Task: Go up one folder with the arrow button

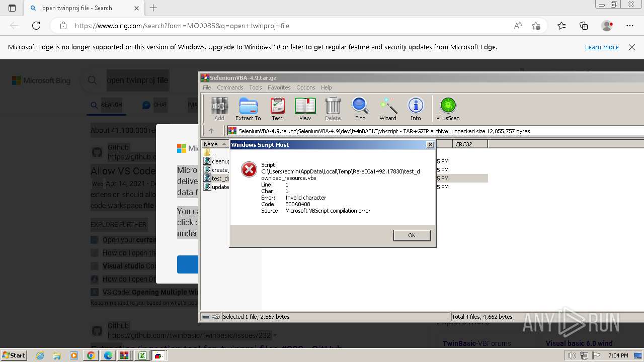Action: (x=211, y=131)
